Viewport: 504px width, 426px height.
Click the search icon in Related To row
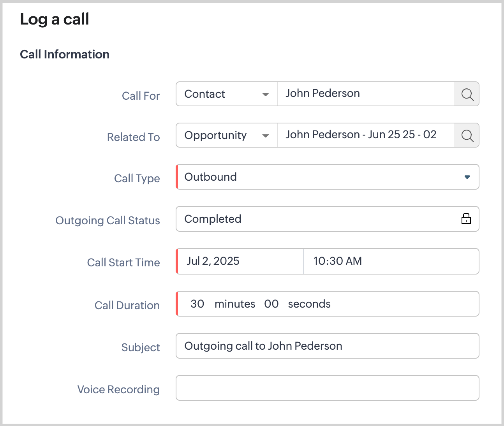(x=467, y=136)
